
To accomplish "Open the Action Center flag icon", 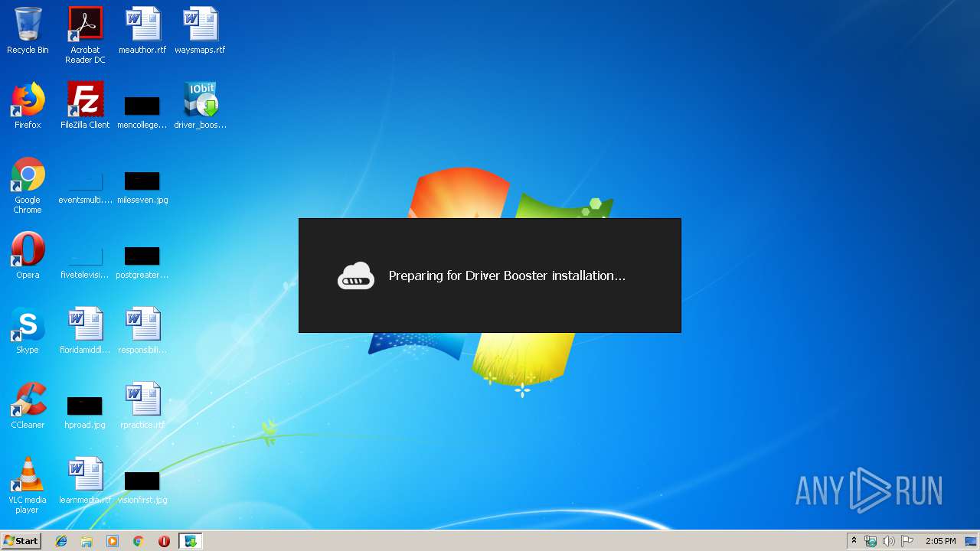I will click(x=907, y=541).
